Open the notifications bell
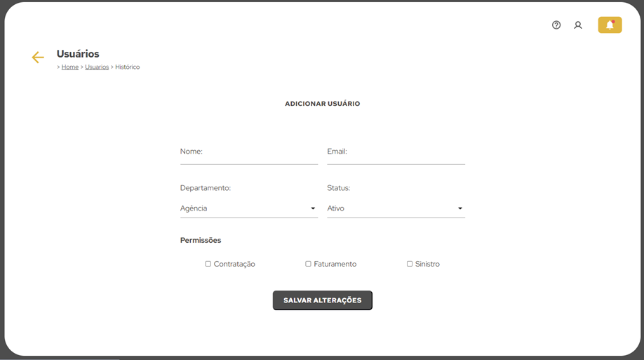The width and height of the screenshot is (644, 360). point(610,25)
